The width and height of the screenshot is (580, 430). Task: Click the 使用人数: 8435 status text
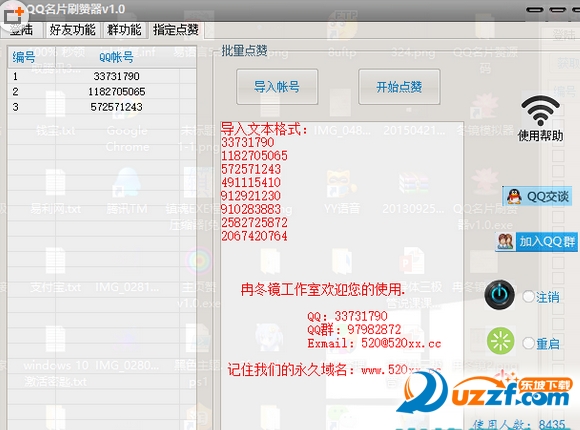coord(519,424)
